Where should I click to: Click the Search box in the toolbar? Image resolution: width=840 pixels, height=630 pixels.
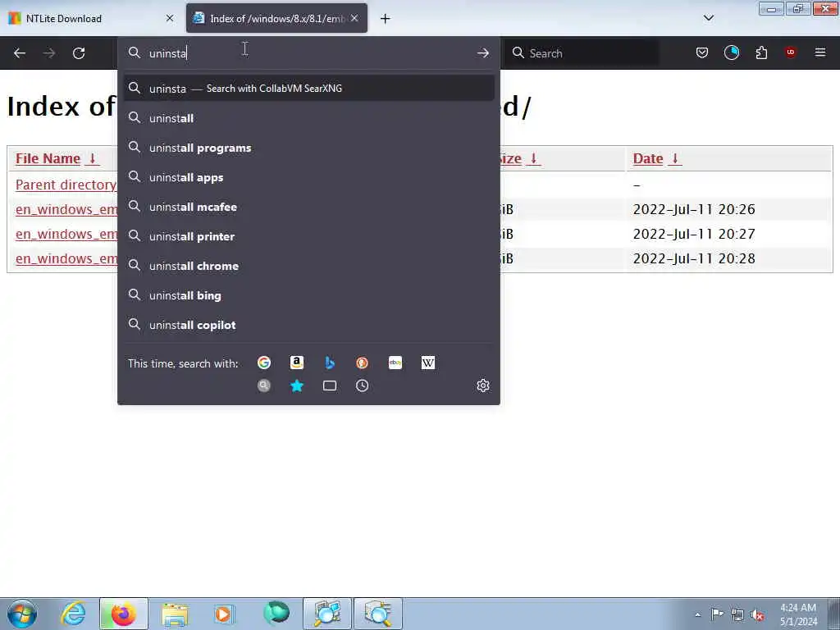(583, 53)
